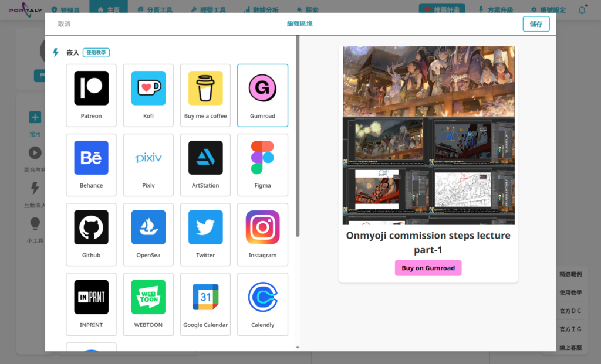Open the 分頁工具 menu
Viewport: 601px width, 364px height.
click(155, 9)
